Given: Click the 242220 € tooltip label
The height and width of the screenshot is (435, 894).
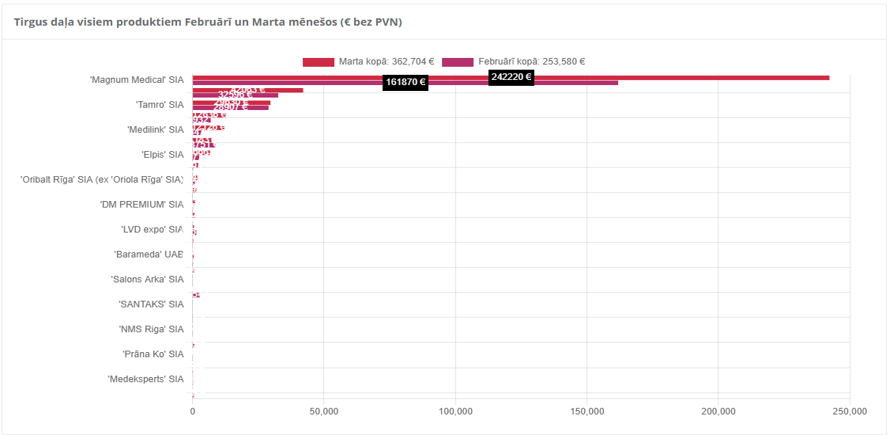Looking at the screenshot, I should click(x=511, y=77).
